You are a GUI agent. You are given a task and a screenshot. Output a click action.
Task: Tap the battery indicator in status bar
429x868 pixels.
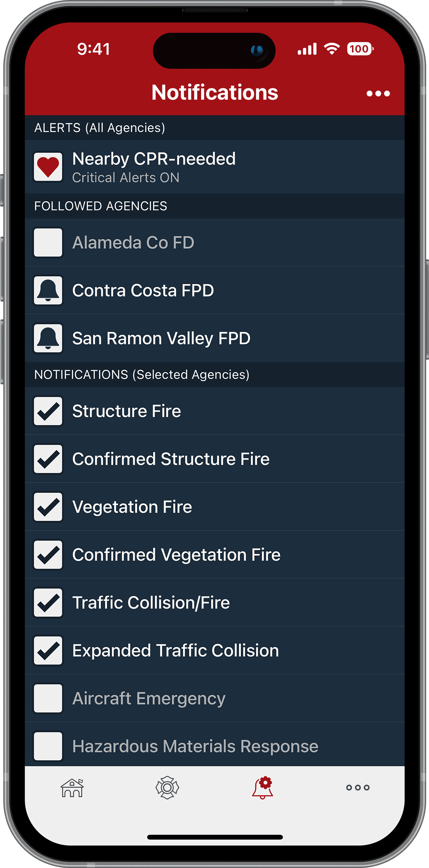pos(360,49)
